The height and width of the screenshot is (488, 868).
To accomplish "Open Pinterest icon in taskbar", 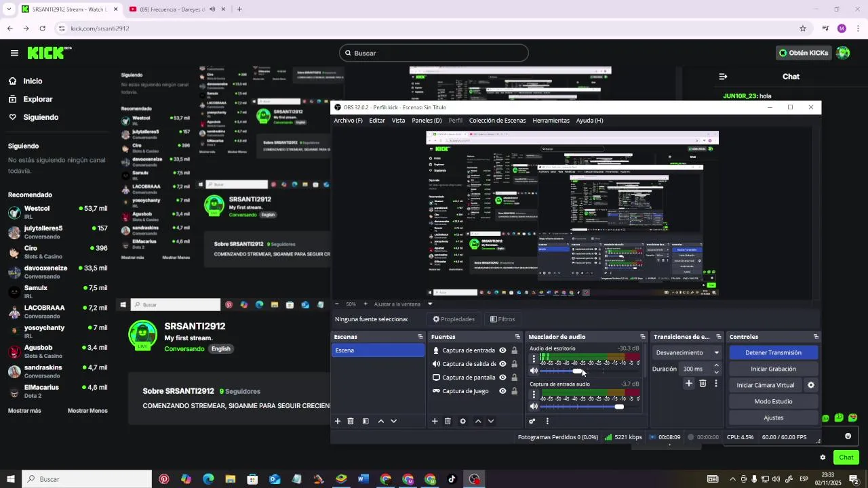I will pos(164,479).
